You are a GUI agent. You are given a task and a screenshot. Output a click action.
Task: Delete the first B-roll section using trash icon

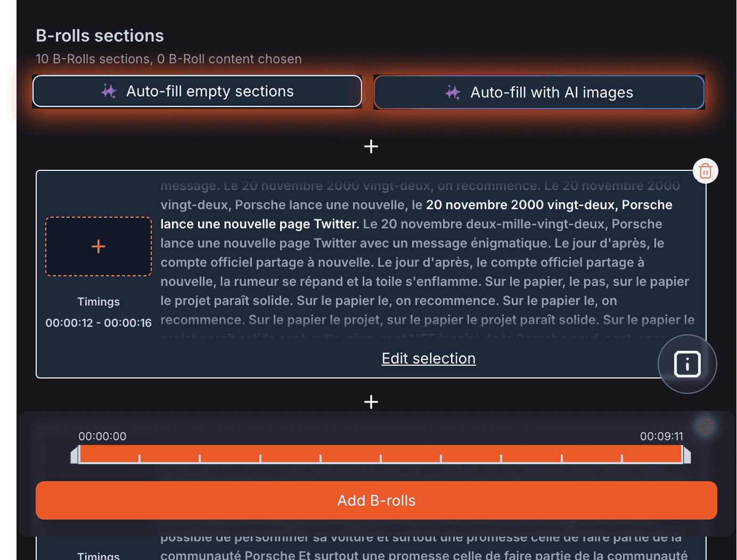pos(706,171)
